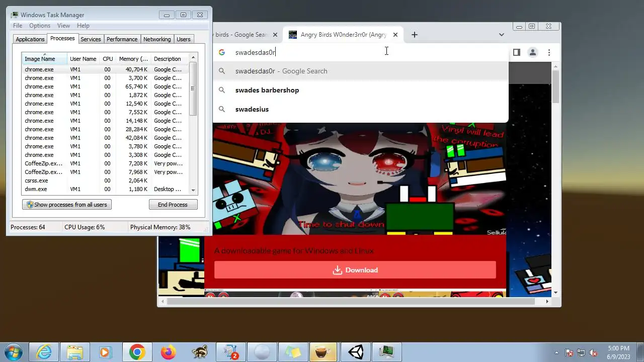Image resolution: width=644 pixels, height=362 pixels.
Task: Close the Angry Birds W0nder3rr0r tab
Action: tap(395, 35)
